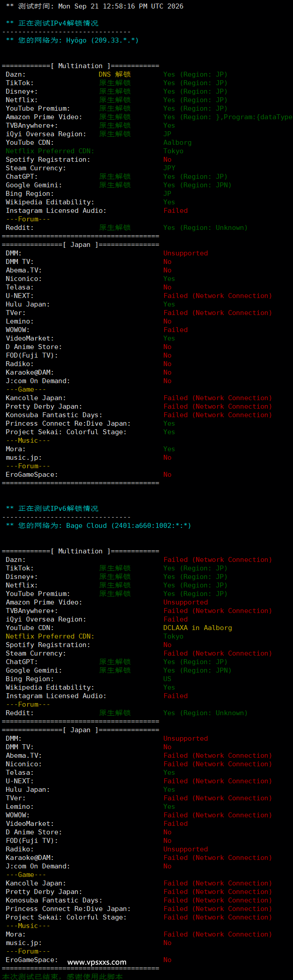Click IPv6 Mora result "Failed (Network Connection)"
The width and height of the screenshot is (293, 980).
[x=218, y=934]
